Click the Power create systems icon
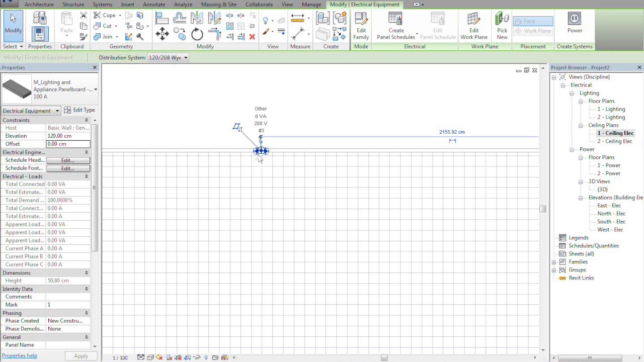This screenshot has width=644, height=362. (575, 23)
